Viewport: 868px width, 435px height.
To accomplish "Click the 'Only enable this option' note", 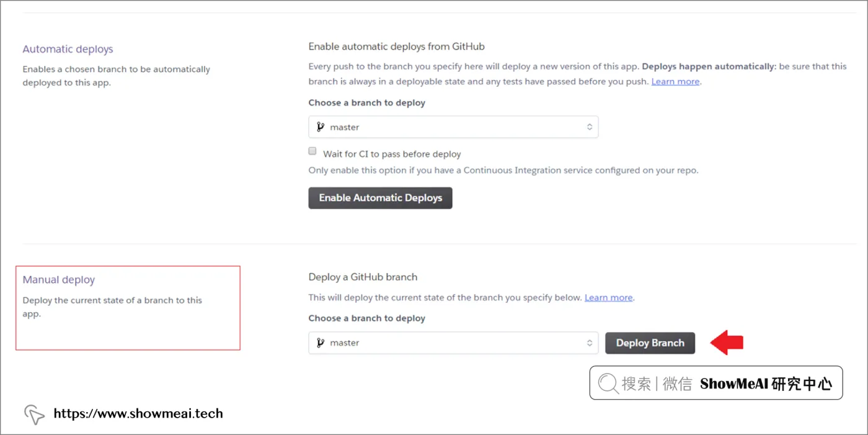I will point(503,170).
